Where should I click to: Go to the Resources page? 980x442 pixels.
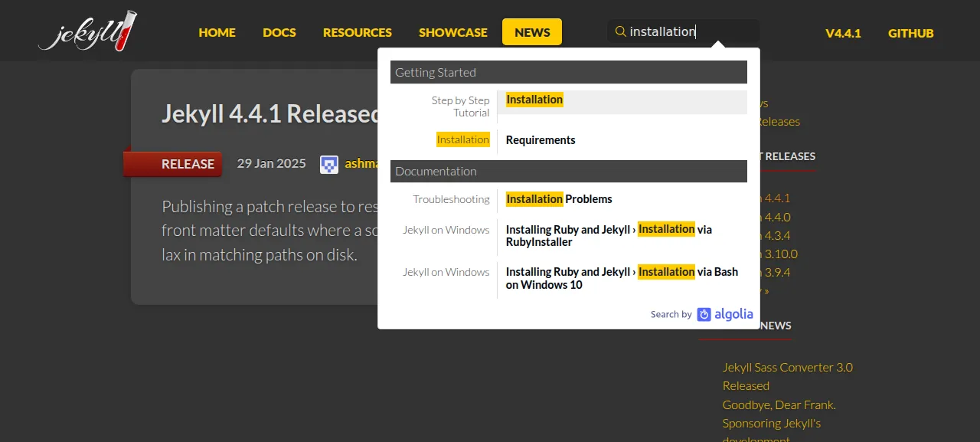click(x=358, y=32)
